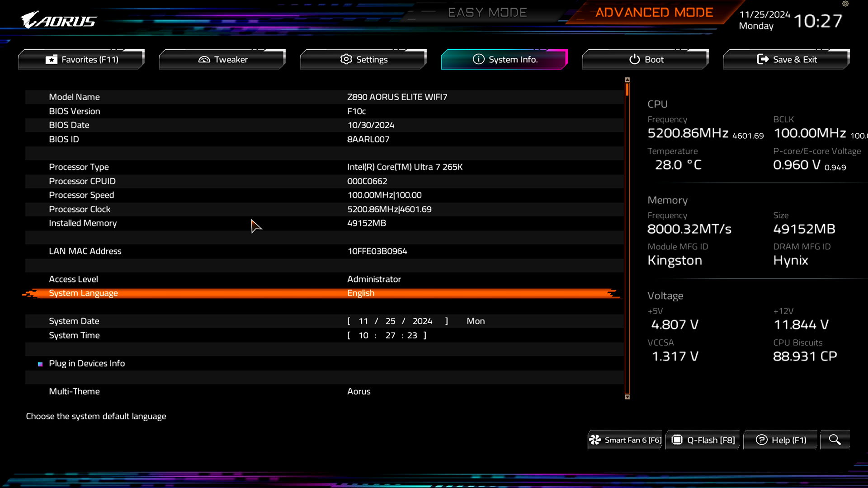
Task: Click the magnifying glass search icon
Action: (835, 440)
